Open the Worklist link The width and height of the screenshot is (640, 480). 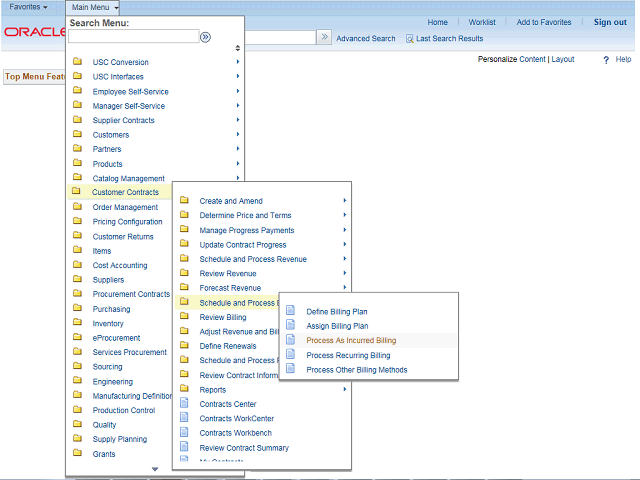(482, 22)
